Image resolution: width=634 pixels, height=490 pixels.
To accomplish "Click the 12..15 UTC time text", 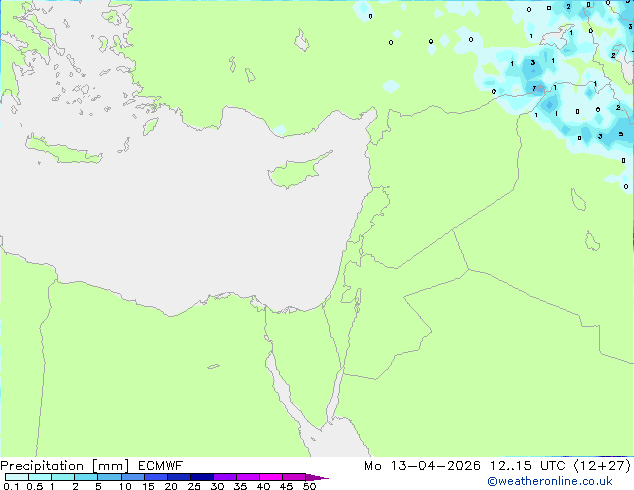I will 527,466.
